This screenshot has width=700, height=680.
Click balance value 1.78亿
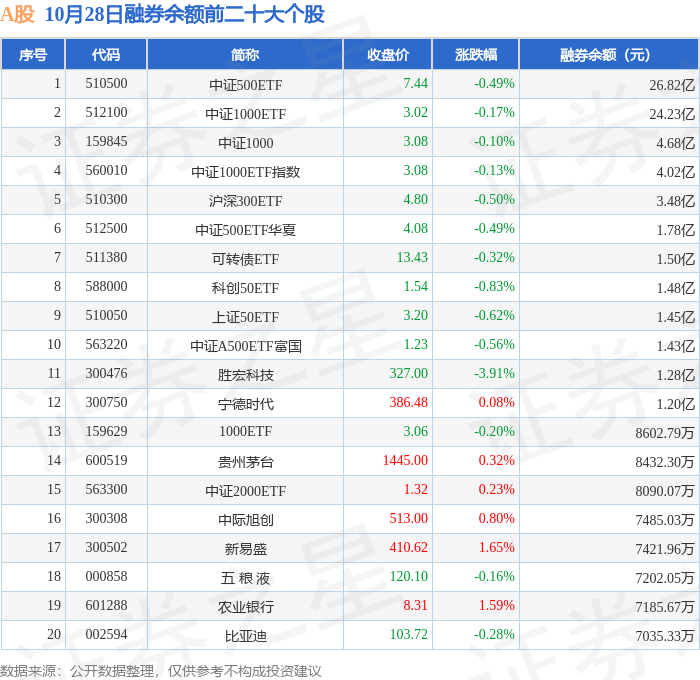pyautogui.click(x=675, y=230)
